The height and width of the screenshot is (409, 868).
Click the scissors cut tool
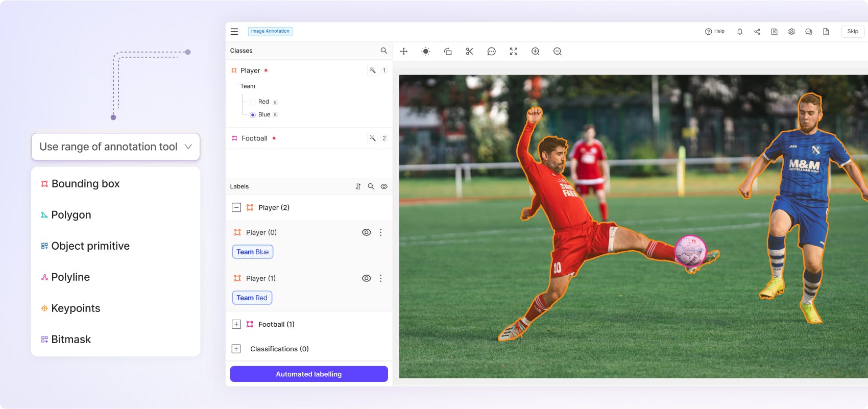pos(469,51)
